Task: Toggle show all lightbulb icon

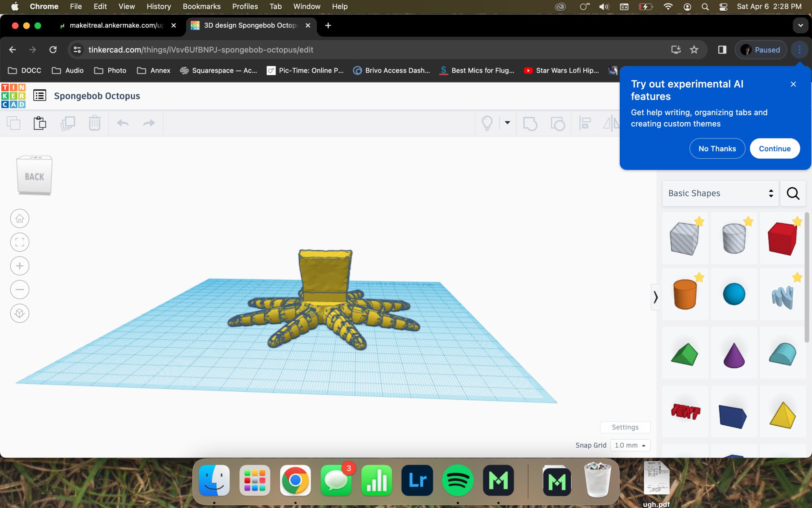Action: click(487, 123)
